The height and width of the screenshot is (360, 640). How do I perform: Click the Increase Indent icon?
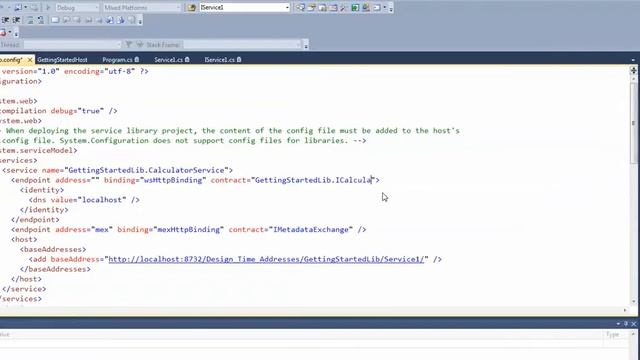click(x=16, y=20)
